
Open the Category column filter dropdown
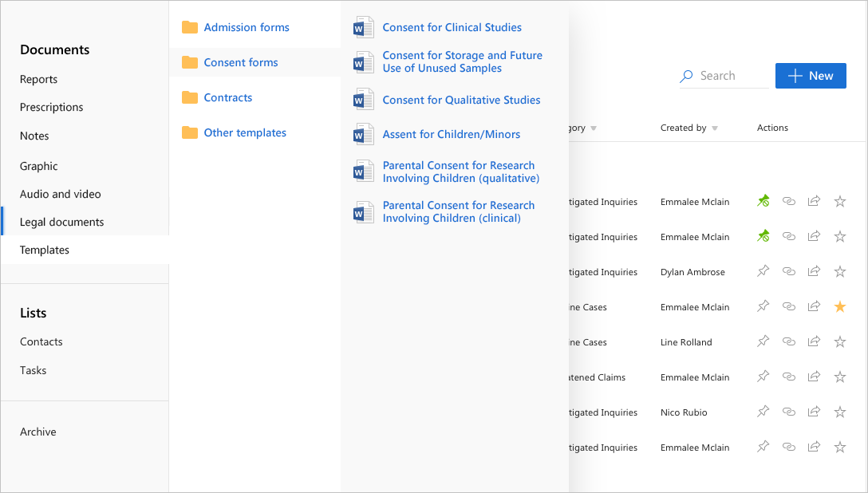click(x=594, y=128)
